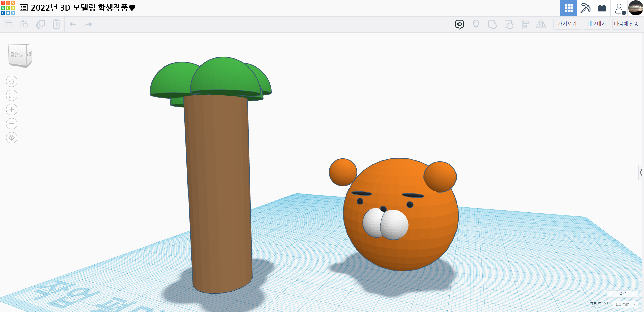Image resolution: width=644 pixels, height=312 pixels.
Task: Toggle orthographic perspective view cube icon
Action: [x=12, y=138]
